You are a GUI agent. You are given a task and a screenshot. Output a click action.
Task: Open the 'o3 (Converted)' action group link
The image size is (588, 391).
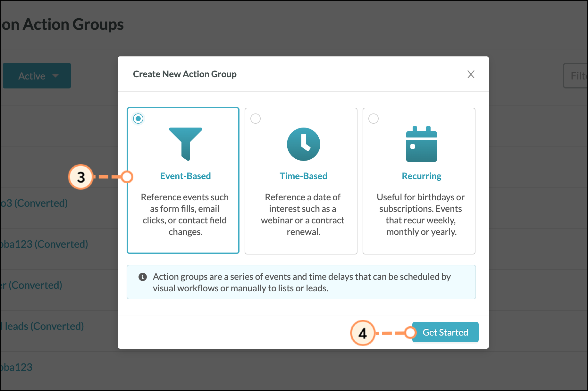tap(34, 203)
